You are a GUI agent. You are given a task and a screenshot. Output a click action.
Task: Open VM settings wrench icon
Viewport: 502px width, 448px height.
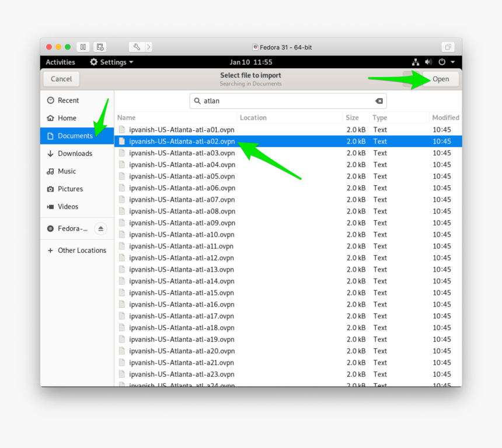pos(137,47)
